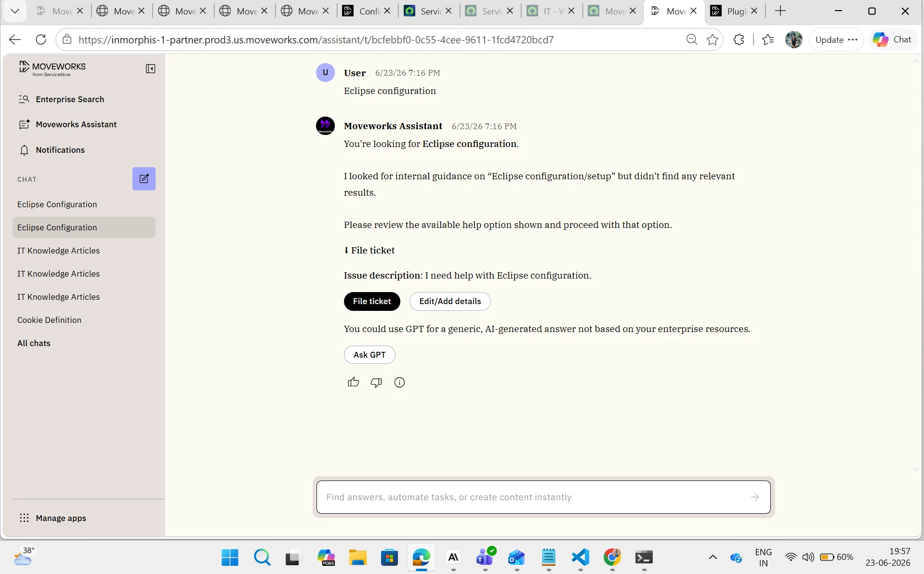
Task: Go back to previous page
Action: tap(15, 40)
